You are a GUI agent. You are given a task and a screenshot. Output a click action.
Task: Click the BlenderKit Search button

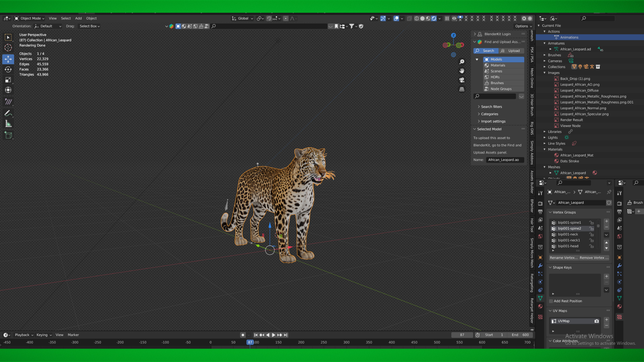pos(486,51)
